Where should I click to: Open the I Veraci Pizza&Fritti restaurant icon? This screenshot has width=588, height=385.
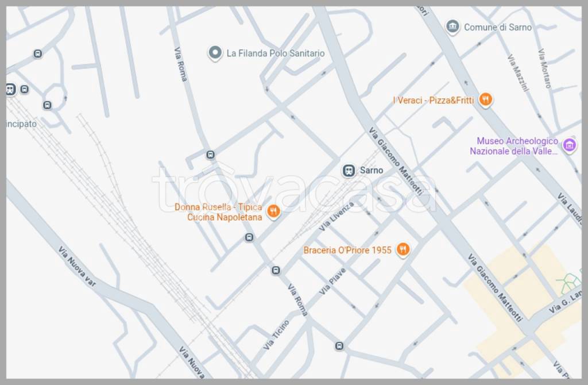[486, 100]
